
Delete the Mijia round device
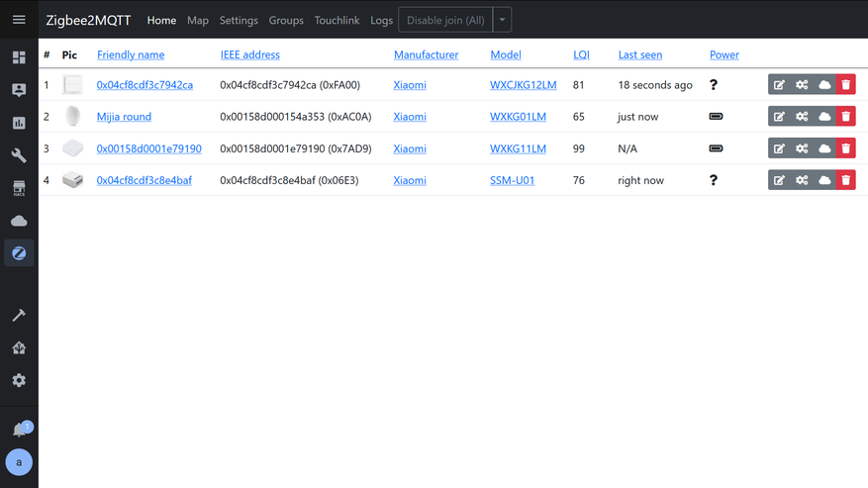pyautogui.click(x=846, y=117)
